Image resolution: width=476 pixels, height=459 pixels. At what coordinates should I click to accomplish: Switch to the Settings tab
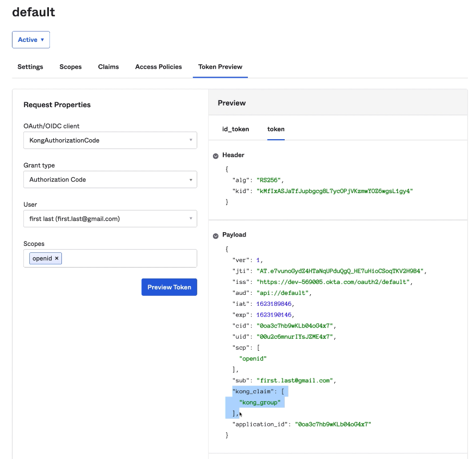tap(30, 67)
